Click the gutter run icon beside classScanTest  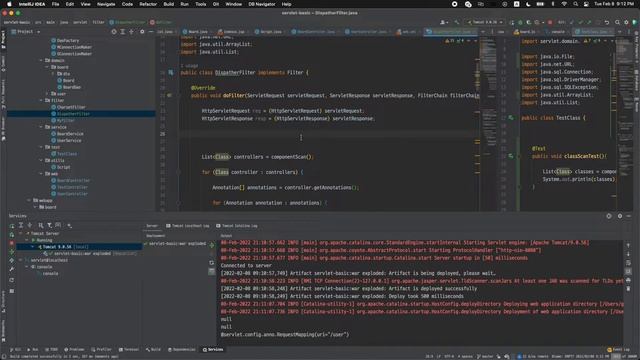511,156
